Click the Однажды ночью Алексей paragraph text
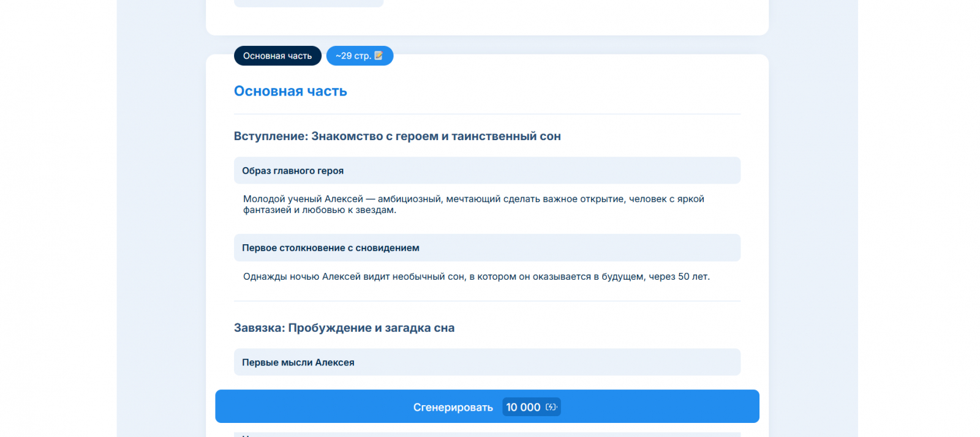The height and width of the screenshot is (437, 980). [476, 277]
